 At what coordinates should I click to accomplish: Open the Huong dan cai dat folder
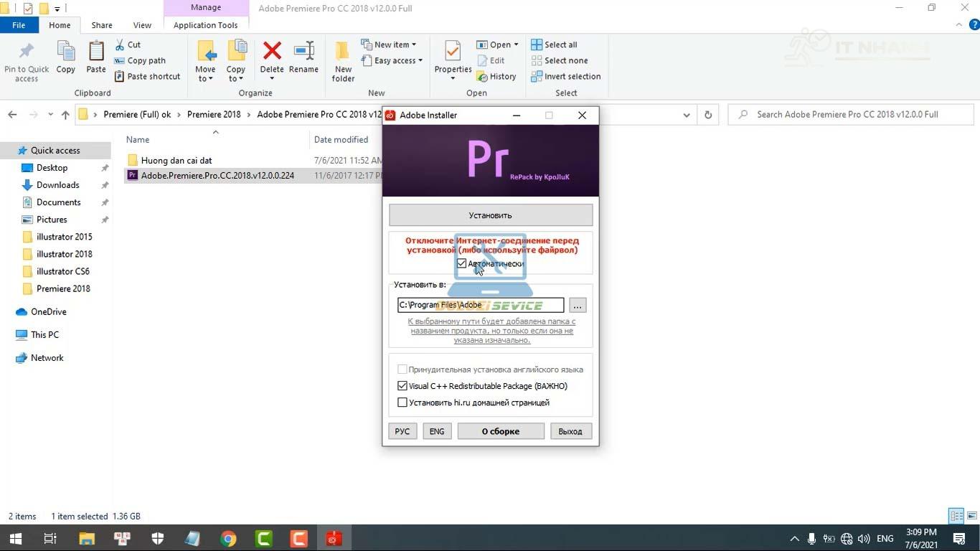(176, 161)
